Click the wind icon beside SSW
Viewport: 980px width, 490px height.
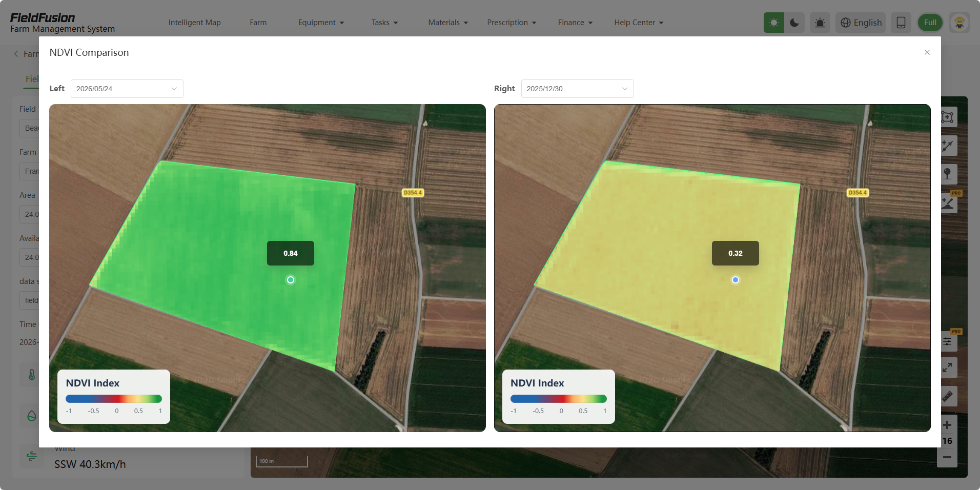32,456
